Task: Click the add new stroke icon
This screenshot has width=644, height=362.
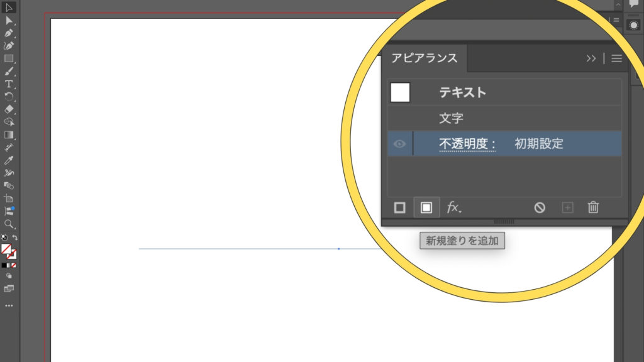Action: pos(400,207)
